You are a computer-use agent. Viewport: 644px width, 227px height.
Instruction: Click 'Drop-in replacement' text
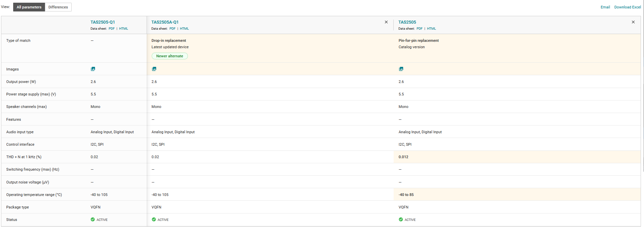[x=169, y=40]
